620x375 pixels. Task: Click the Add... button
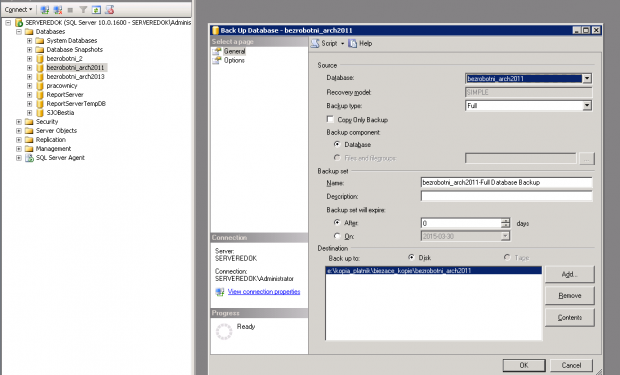pyautogui.click(x=569, y=274)
